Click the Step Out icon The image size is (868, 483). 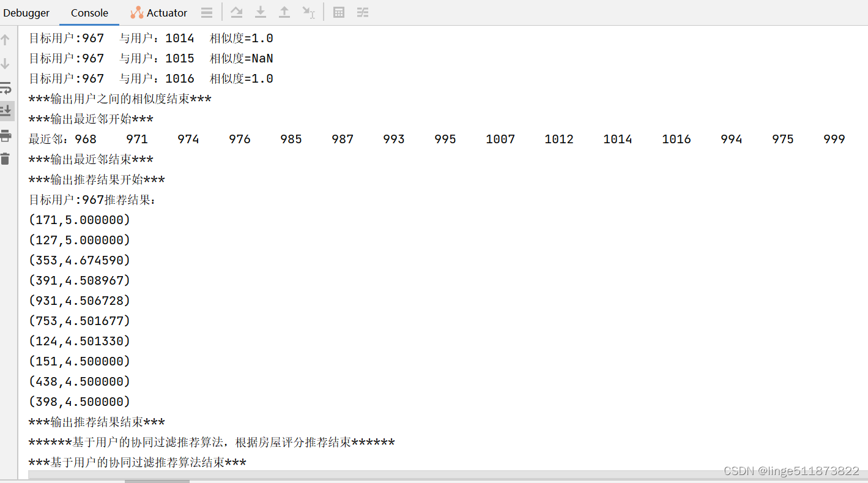(284, 12)
